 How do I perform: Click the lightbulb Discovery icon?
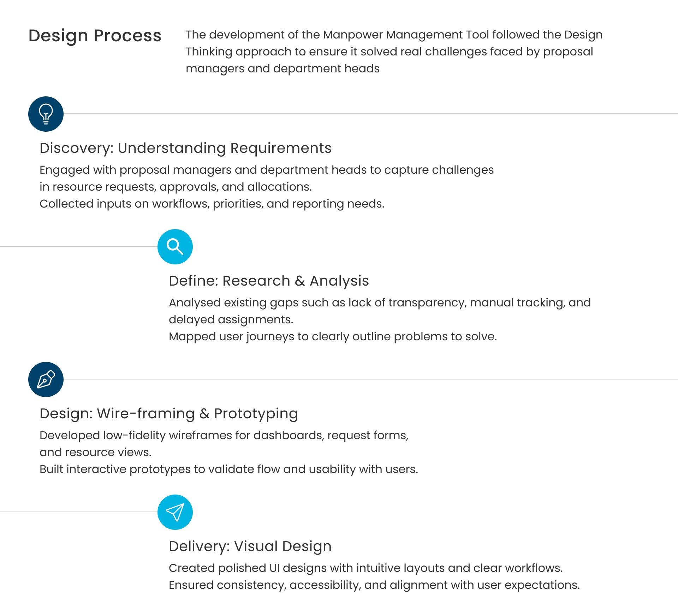pos(46,114)
